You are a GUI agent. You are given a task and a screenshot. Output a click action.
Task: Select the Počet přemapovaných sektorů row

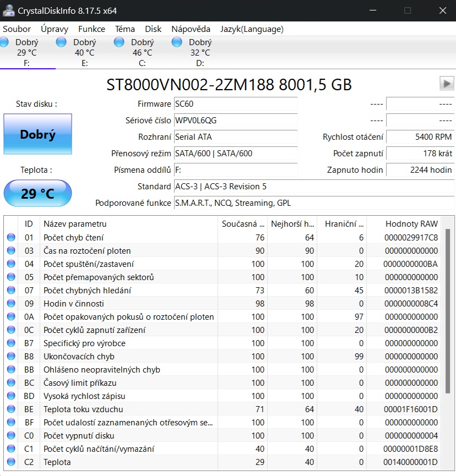[x=99, y=277]
